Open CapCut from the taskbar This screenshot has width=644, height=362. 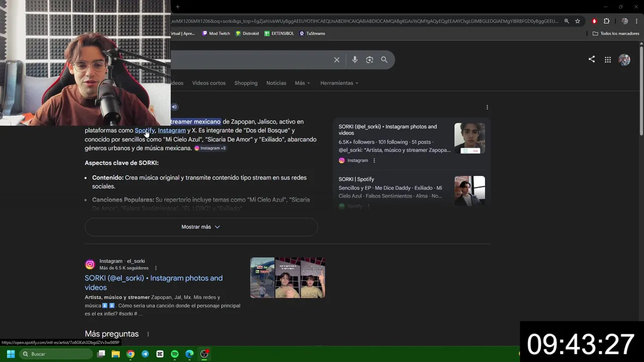(160, 354)
